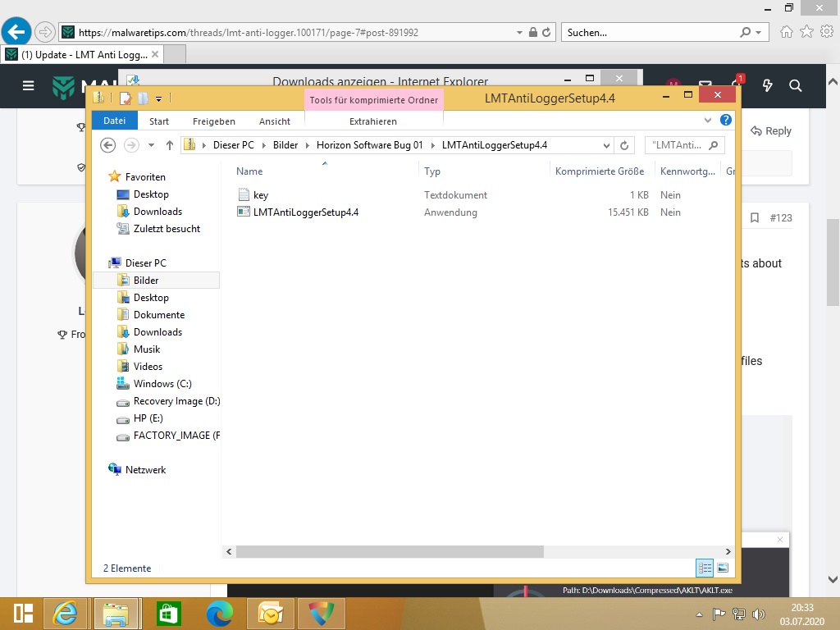Screen dimensions: 840x630
Task: Select Musik in the navigation pane
Action: coord(146,349)
